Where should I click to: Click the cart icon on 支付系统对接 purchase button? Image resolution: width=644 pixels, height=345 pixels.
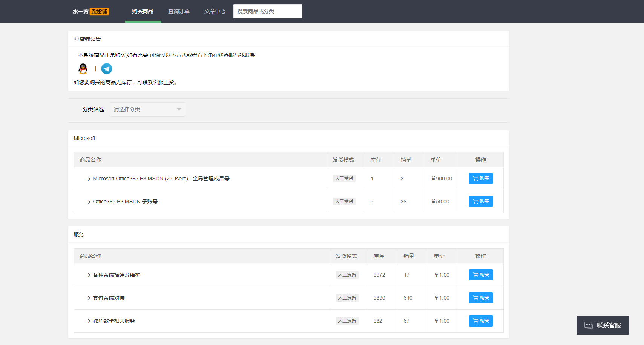475,298
